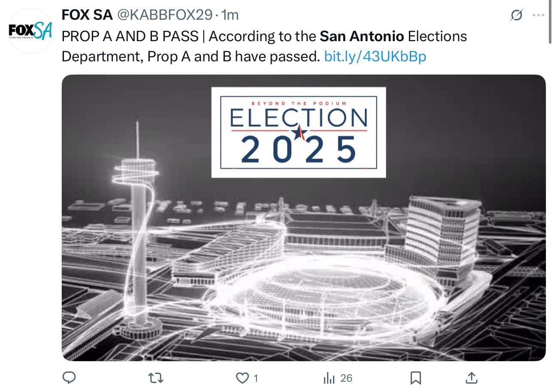
Task: Click the view count number 26
Action: click(x=346, y=378)
